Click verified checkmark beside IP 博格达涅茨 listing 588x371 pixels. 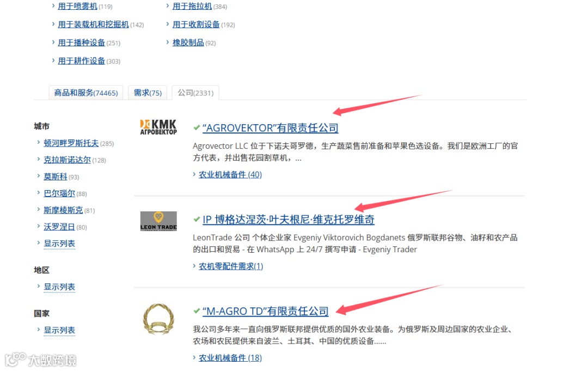click(x=197, y=219)
